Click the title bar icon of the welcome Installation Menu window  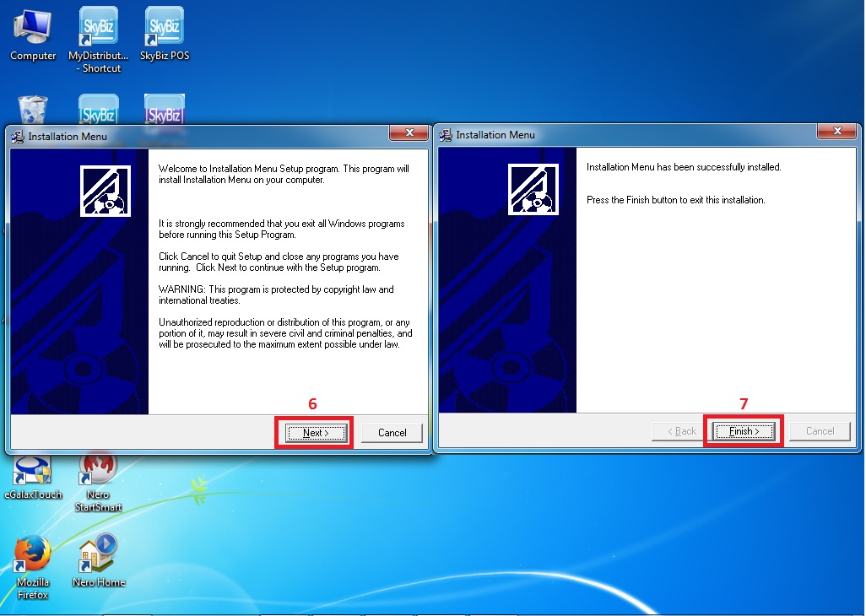coord(18,136)
